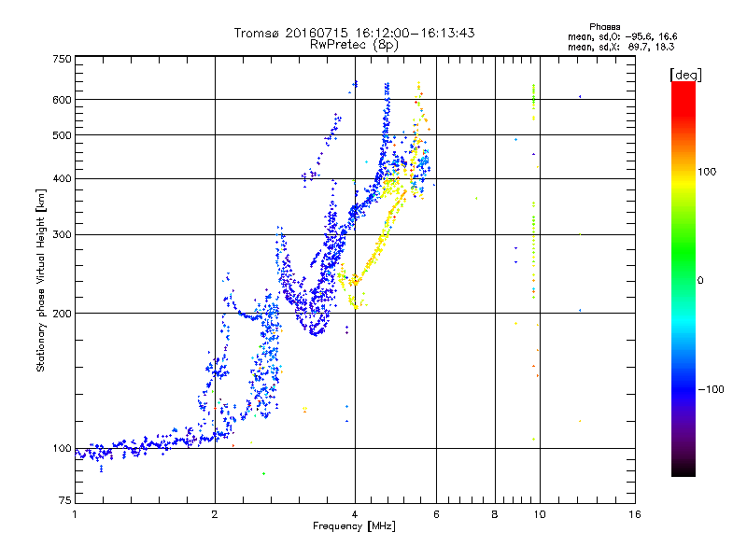The height and width of the screenshot is (560, 747).
Task: Select the 'mean, sd,X: 89.7, 18.3' text
Action: coord(621,47)
